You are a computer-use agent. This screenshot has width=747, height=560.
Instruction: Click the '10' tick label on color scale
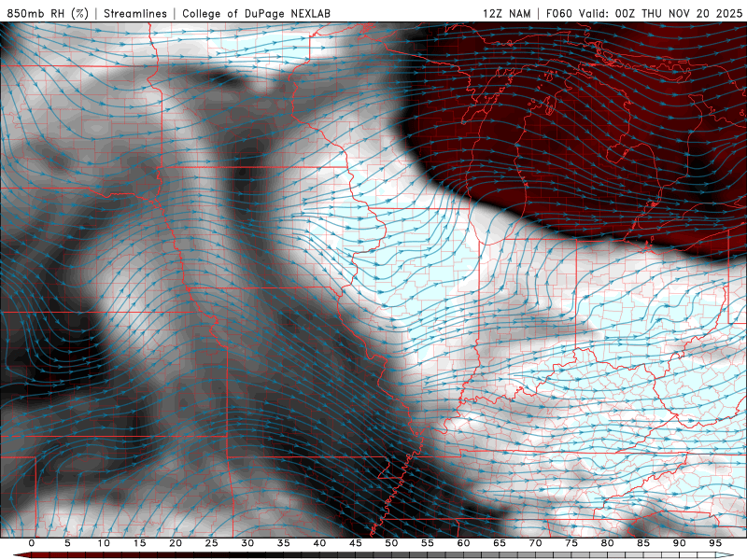[104, 543]
